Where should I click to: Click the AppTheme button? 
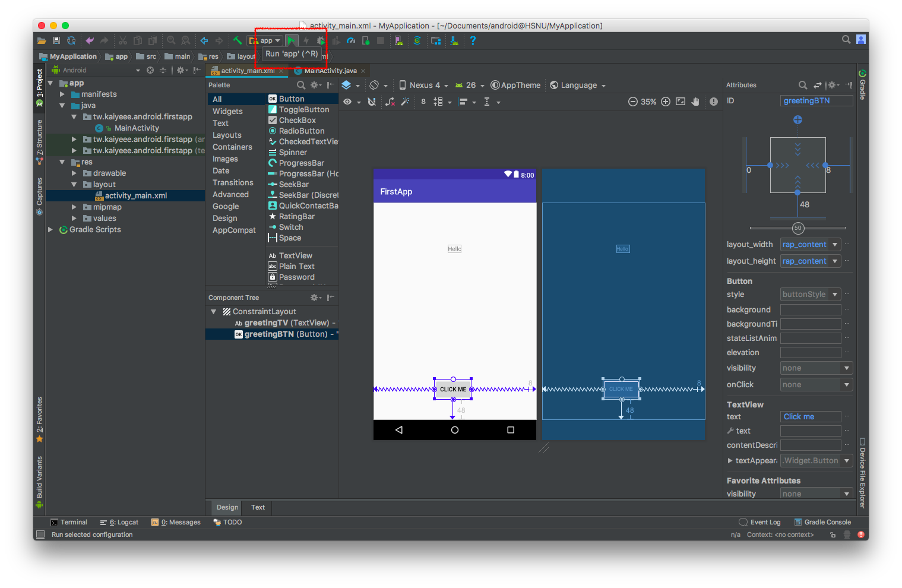[515, 85]
